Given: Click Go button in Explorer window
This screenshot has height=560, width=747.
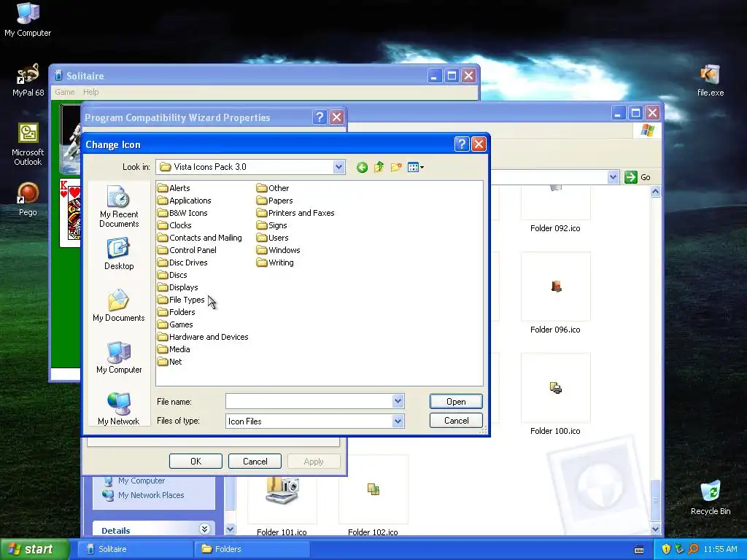Looking at the screenshot, I should [x=638, y=177].
